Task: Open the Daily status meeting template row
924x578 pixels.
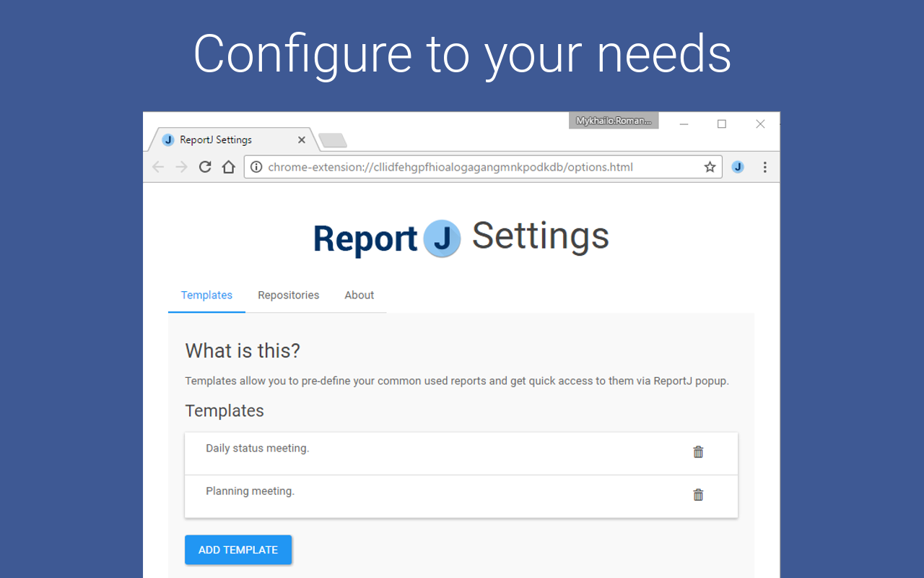Action: [461, 453]
